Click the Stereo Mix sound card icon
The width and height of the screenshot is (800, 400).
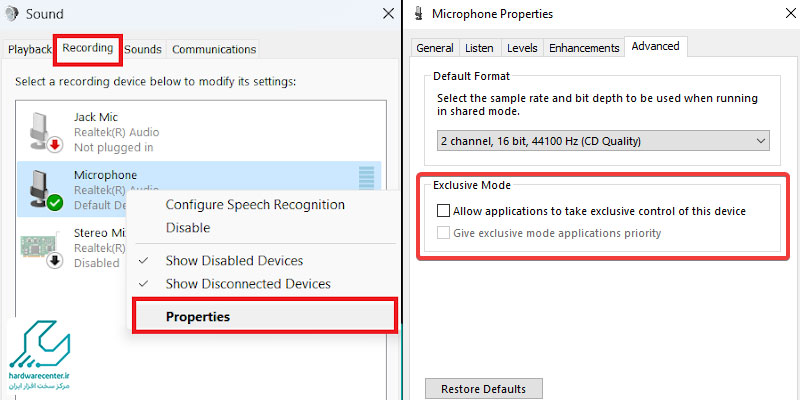pos(41,249)
